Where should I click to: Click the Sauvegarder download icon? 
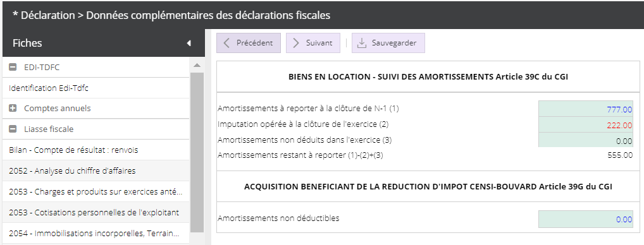pyautogui.click(x=362, y=43)
